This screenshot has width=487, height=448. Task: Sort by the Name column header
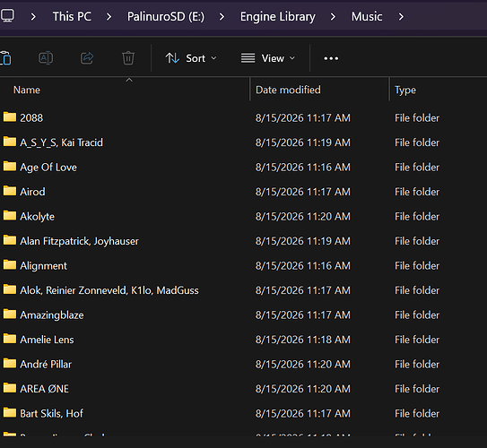(27, 90)
